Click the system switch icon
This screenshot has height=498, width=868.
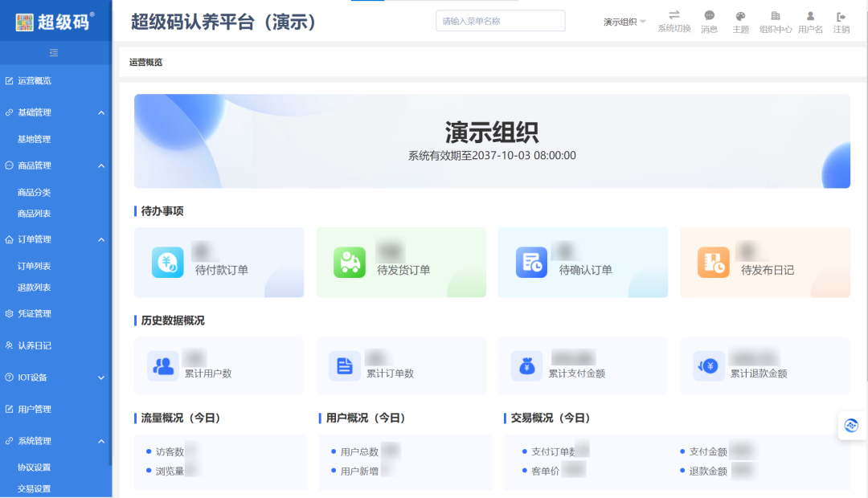674,16
